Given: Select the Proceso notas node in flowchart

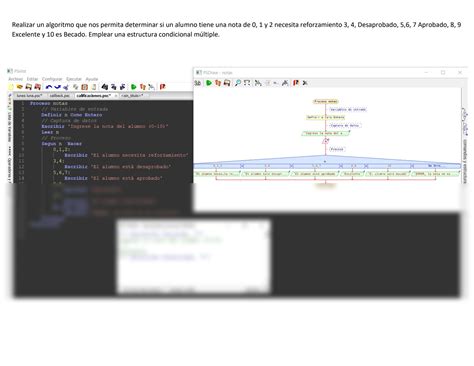Looking at the screenshot, I should (326, 101).
